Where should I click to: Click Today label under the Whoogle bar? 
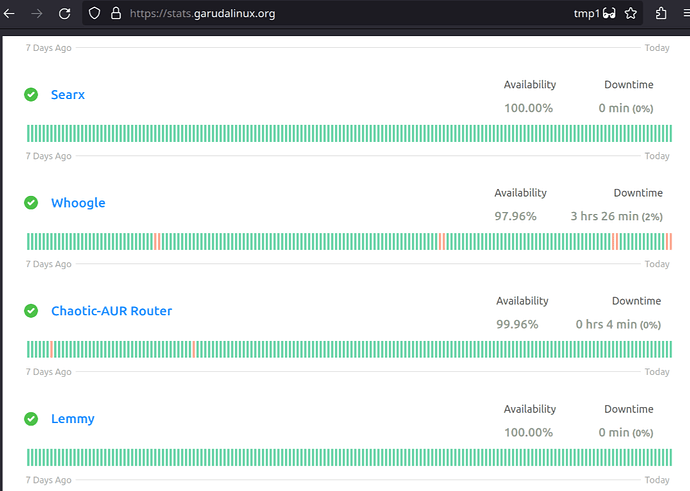coord(657,264)
